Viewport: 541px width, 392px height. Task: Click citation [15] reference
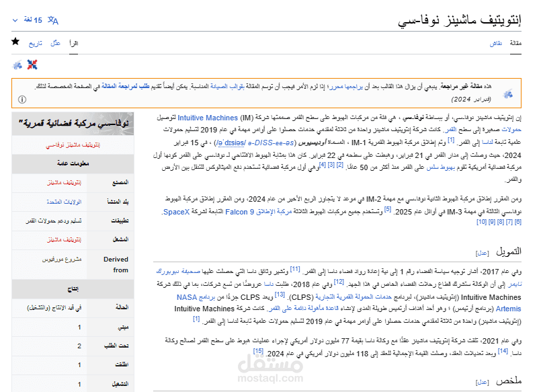258,351
